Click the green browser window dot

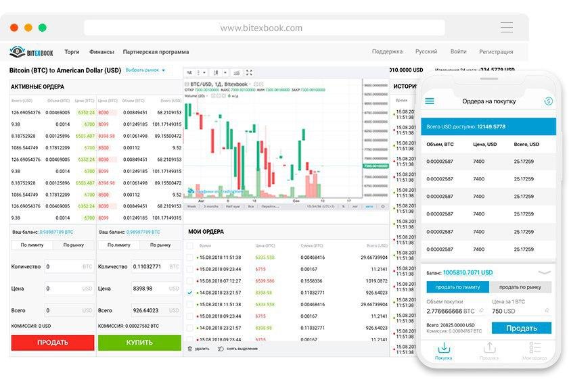pyautogui.click(x=43, y=28)
